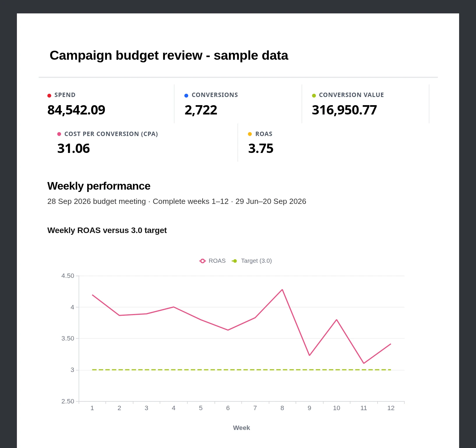Toggle the ROAS series in chart legend

pyautogui.click(x=212, y=261)
